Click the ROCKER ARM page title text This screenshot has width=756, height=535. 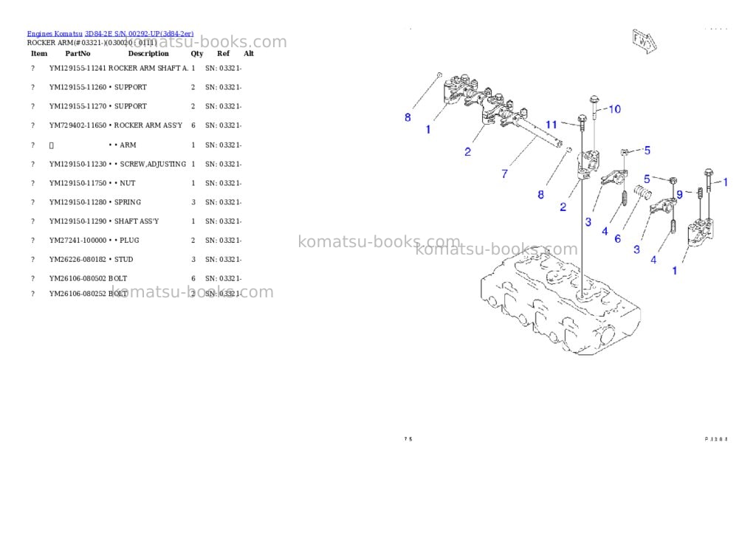tap(92, 43)
